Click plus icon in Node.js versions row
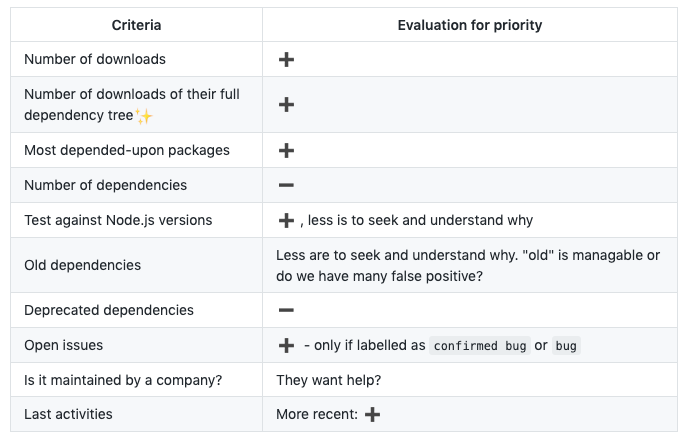 click(286, 220)
